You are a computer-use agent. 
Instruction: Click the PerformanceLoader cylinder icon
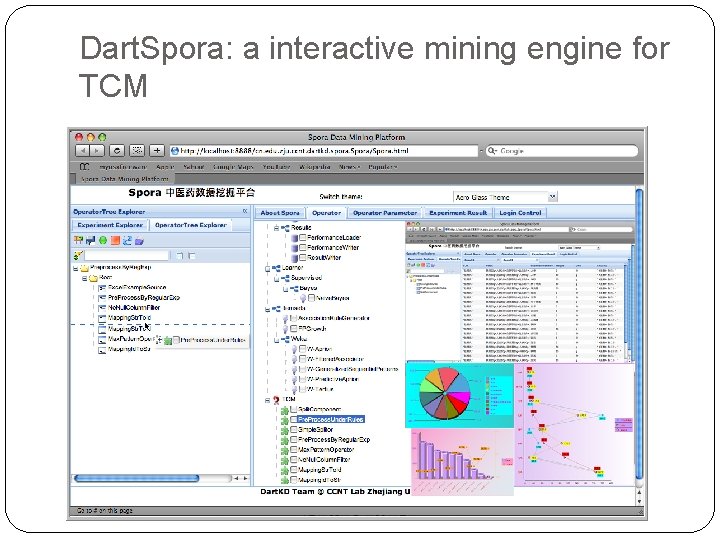pos(295,238)
